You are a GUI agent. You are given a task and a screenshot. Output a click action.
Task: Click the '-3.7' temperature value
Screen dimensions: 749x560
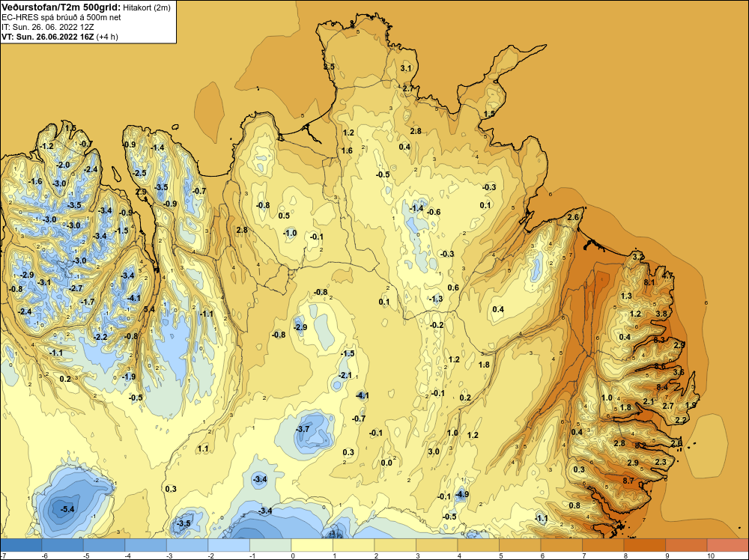coord(303,429)
